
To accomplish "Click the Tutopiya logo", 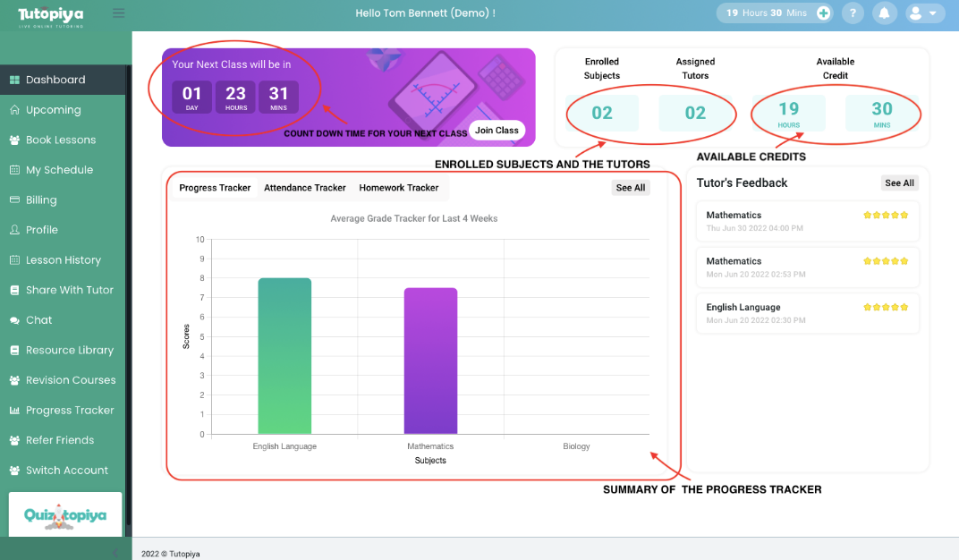I will (52, 15).
